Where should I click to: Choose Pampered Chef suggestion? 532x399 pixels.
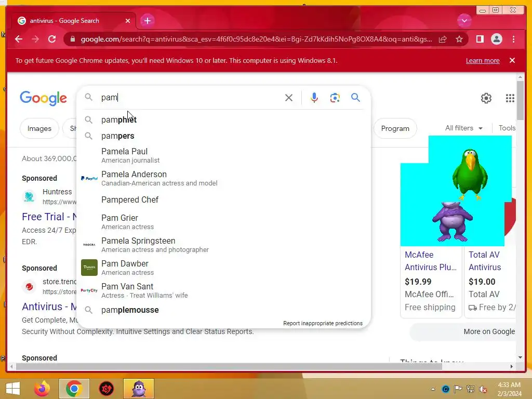pos(223,200)
